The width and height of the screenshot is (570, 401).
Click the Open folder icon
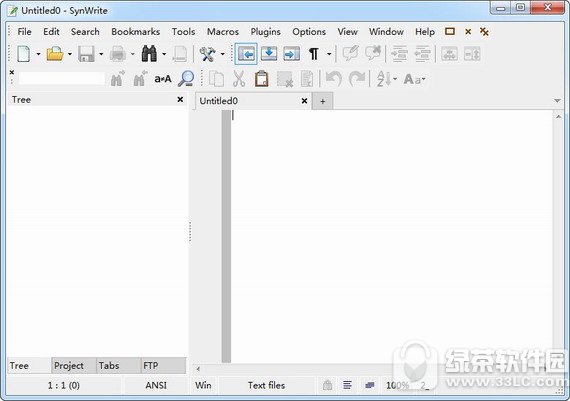pyautogui.click(x=55, y=54)
